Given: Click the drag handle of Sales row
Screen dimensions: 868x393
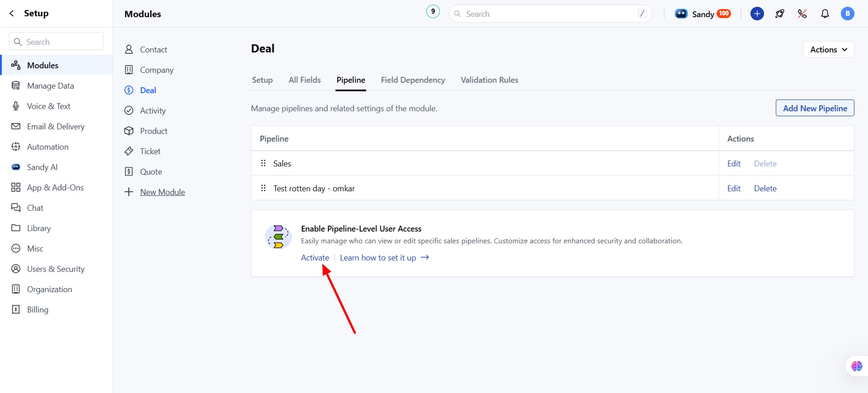Looking at the screenshot, I should click(263, 163).
